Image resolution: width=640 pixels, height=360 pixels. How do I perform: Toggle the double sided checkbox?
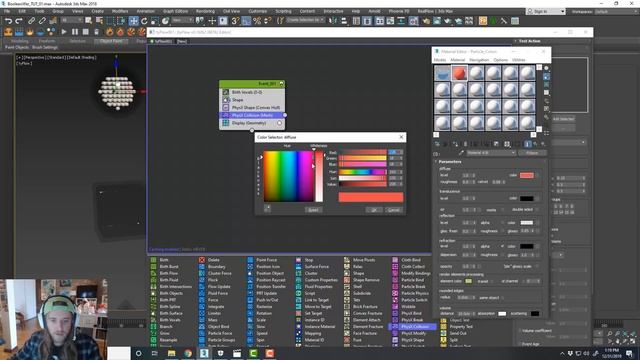(538, 210)
